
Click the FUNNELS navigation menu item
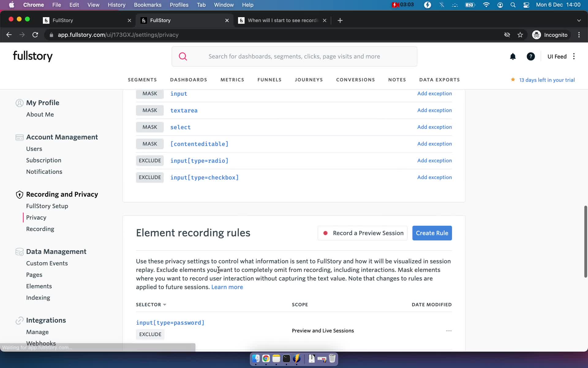(x=270, y=79)
